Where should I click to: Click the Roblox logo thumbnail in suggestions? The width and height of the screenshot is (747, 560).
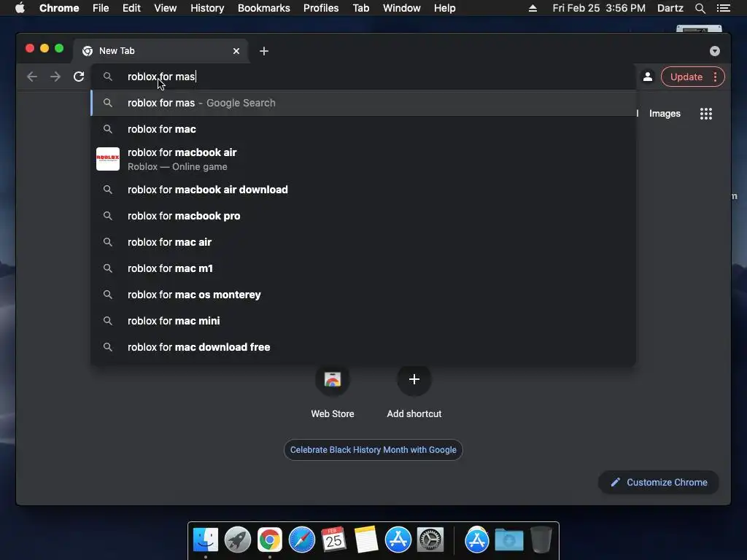(108, 159)
